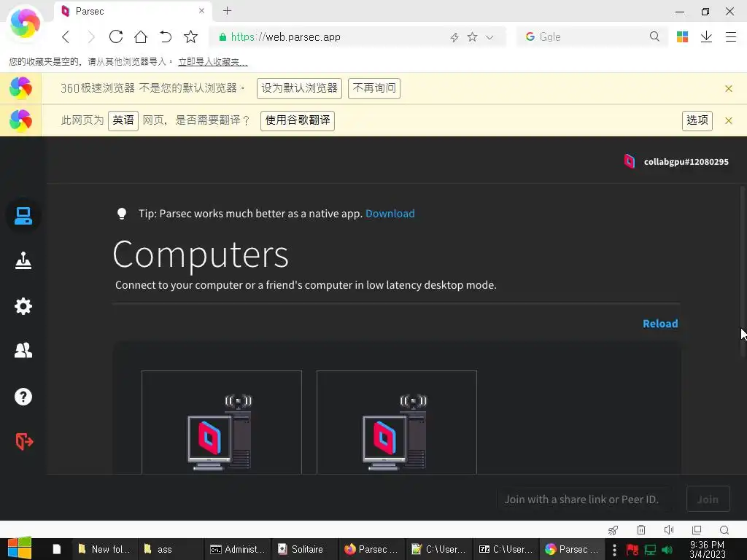Open the browser downloads icon
747x560 pixels.
pos(706,36)
